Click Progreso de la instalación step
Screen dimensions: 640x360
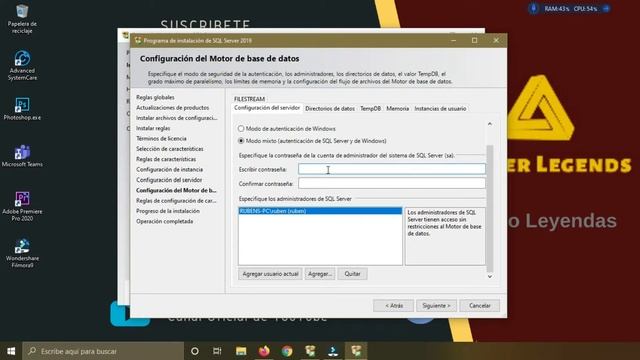168,211
